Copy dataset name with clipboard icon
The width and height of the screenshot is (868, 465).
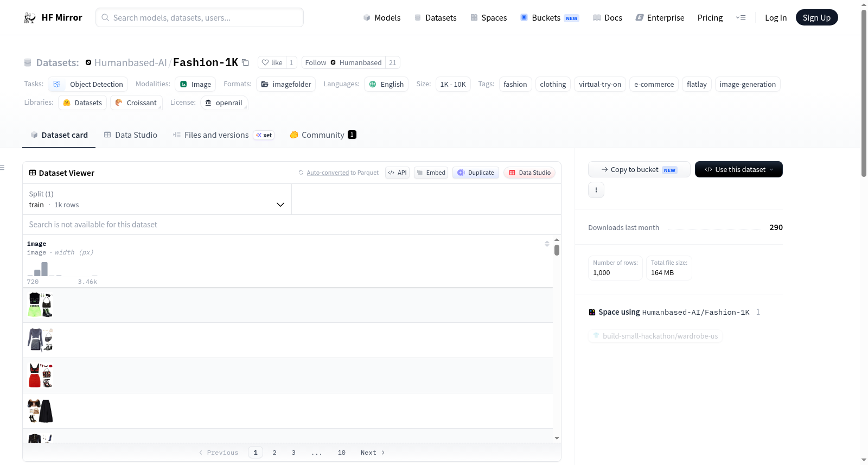tap(245, 63)
